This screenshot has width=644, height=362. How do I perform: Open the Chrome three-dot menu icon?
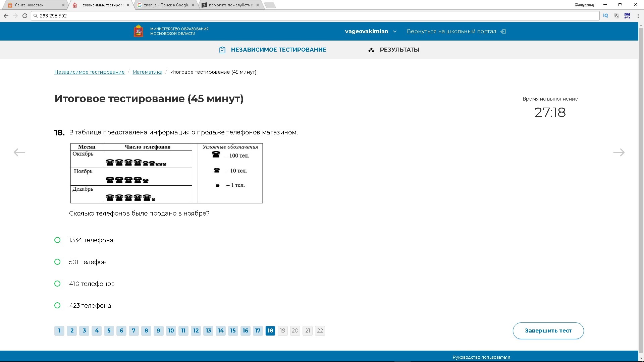point(638,16)
